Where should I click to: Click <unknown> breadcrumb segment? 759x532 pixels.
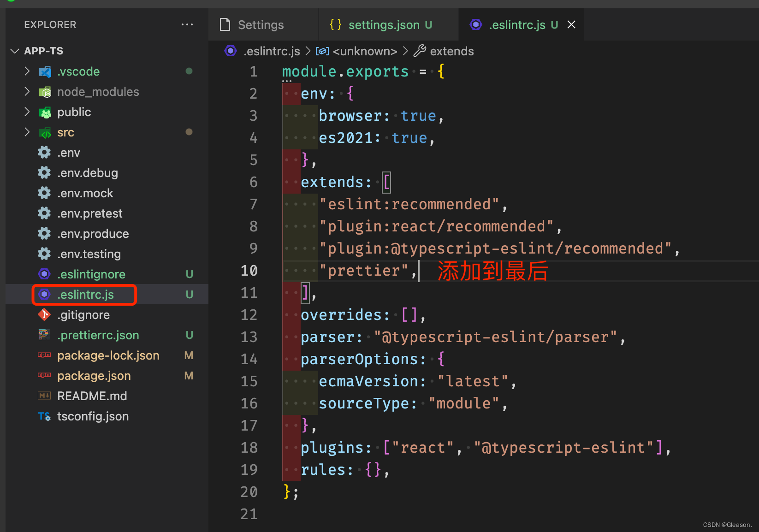pyautogui.click(x=365, y=51)
